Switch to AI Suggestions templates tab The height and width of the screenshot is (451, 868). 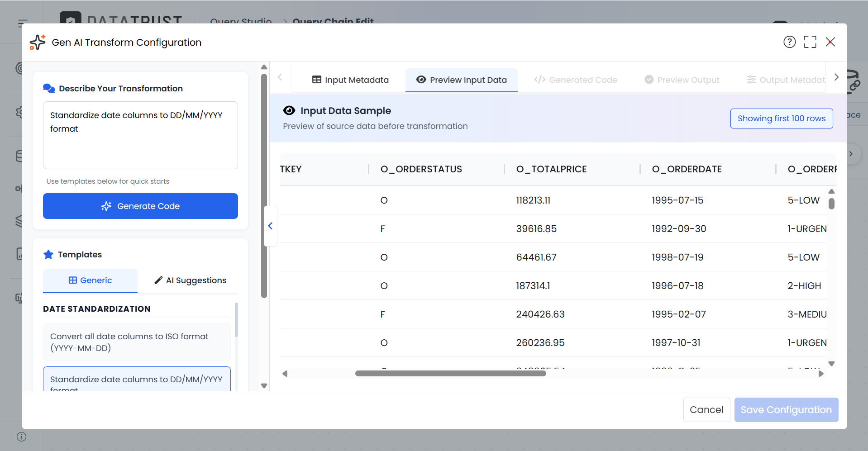coord(190,280)
